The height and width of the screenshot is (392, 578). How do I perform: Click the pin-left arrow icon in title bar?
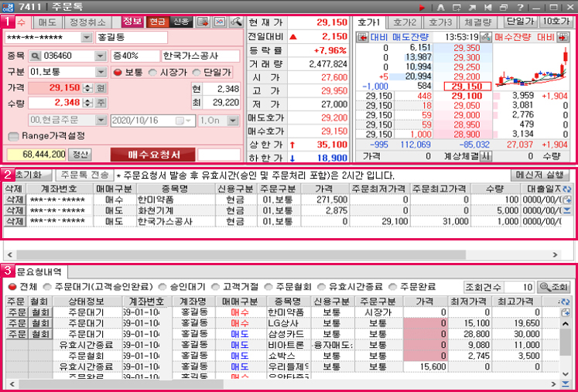point(488,7)
